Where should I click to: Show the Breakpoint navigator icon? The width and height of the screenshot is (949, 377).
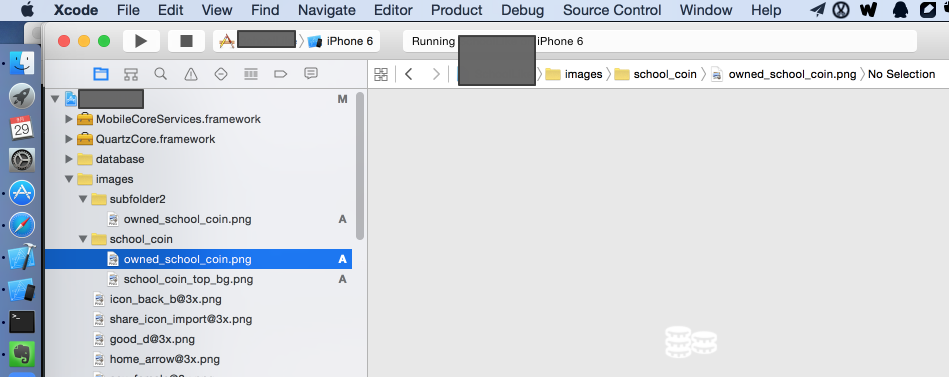281,74
